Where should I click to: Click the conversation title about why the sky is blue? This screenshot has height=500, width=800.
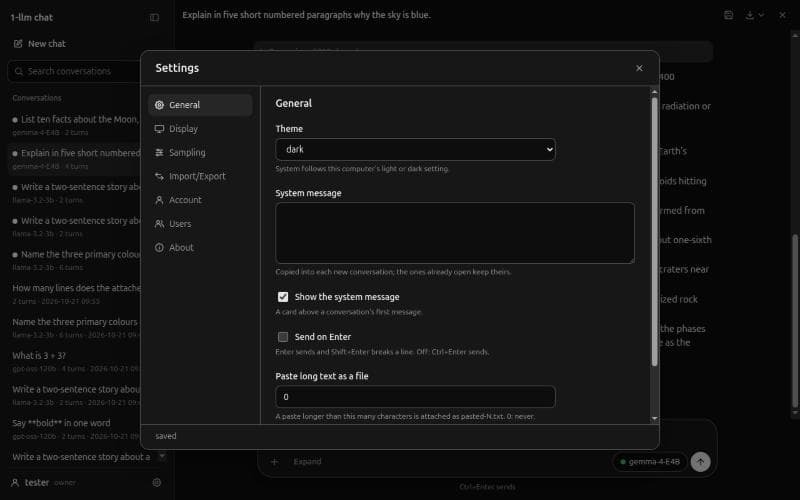(x=307, y=15)
